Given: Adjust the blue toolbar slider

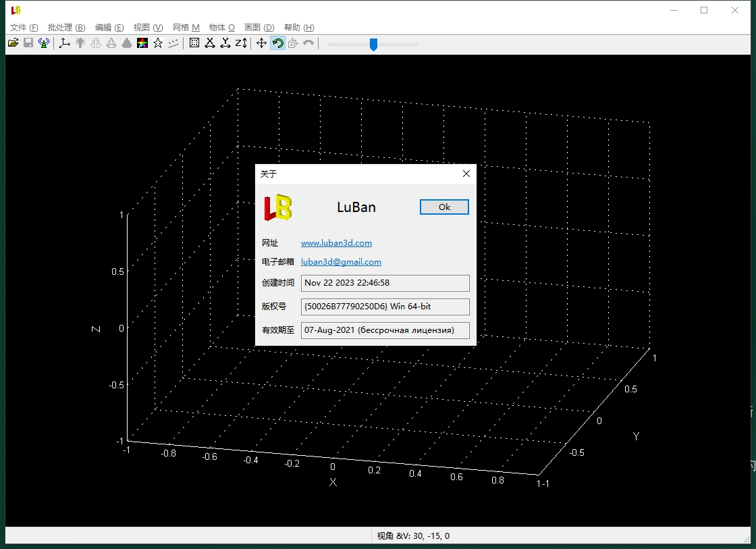Looking at the screenshot, I should 374,45.
